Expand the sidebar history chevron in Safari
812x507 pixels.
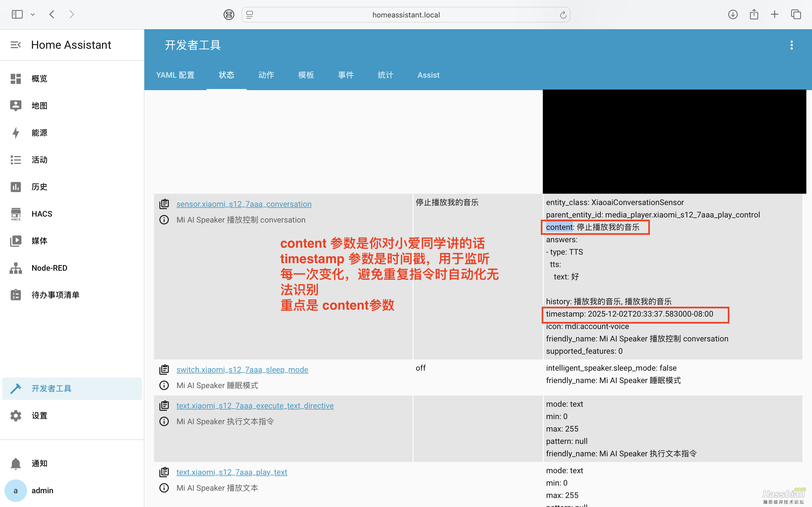pyautogui.click(x=32, y=14)
